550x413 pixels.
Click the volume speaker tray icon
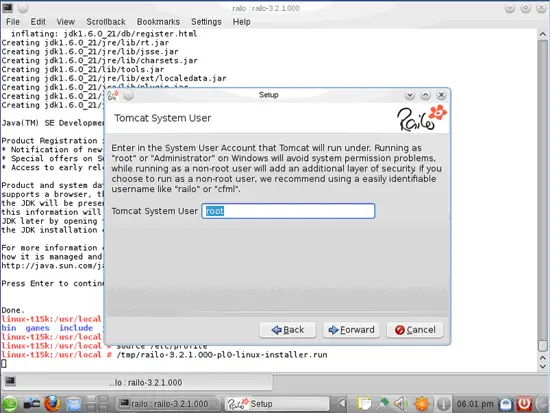(x=401, y=404)
